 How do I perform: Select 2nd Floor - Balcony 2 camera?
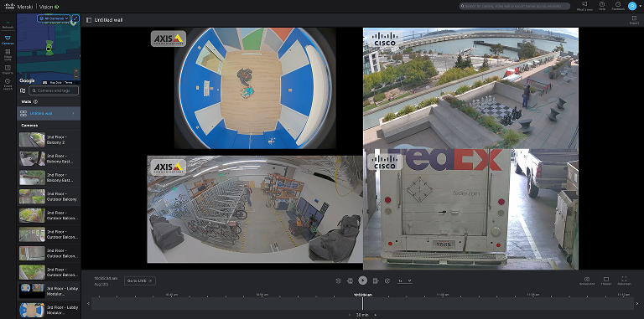[49, 140]
